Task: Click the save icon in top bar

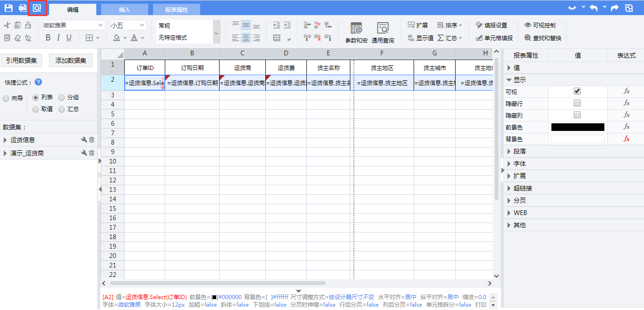Action: point(8,8)
